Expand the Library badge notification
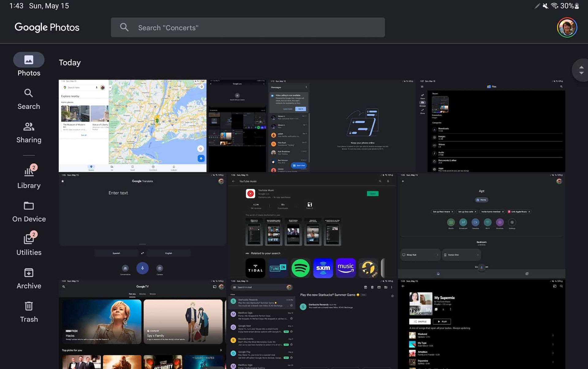 point(34,168)
